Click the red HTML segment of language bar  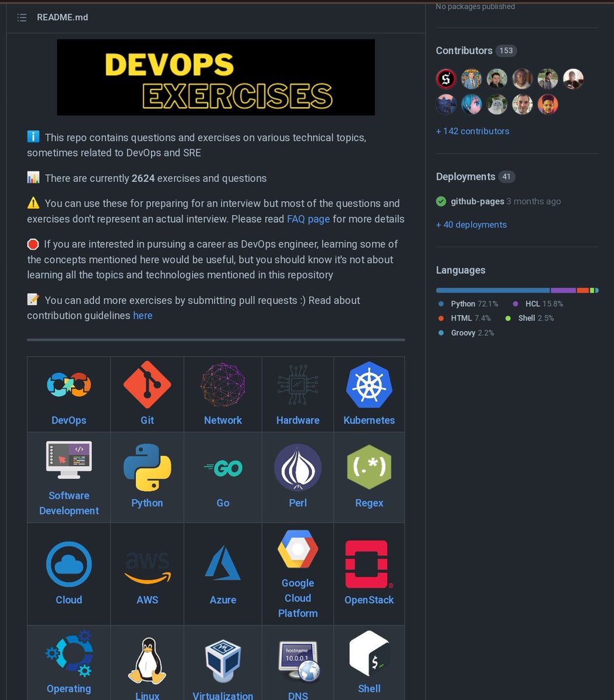[583, 290]
